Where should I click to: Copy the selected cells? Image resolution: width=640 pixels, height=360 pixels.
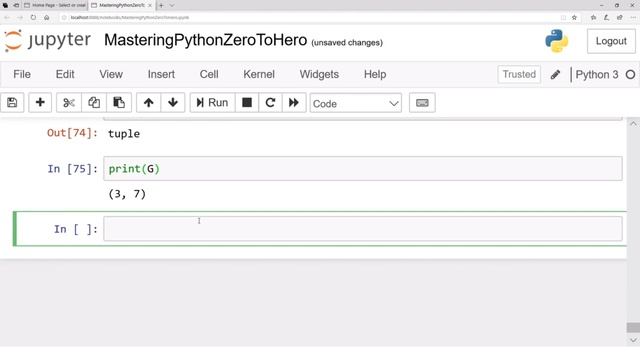tap(94, 102)
